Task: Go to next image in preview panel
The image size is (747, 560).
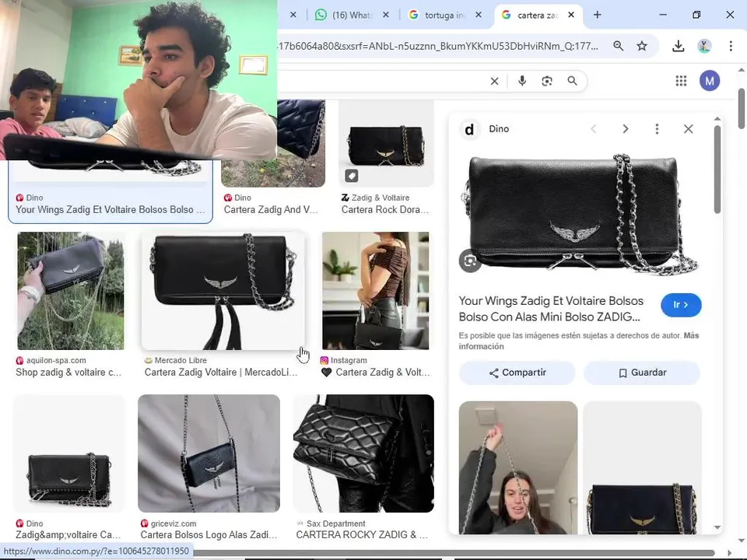Action: [x=626, y=129]
